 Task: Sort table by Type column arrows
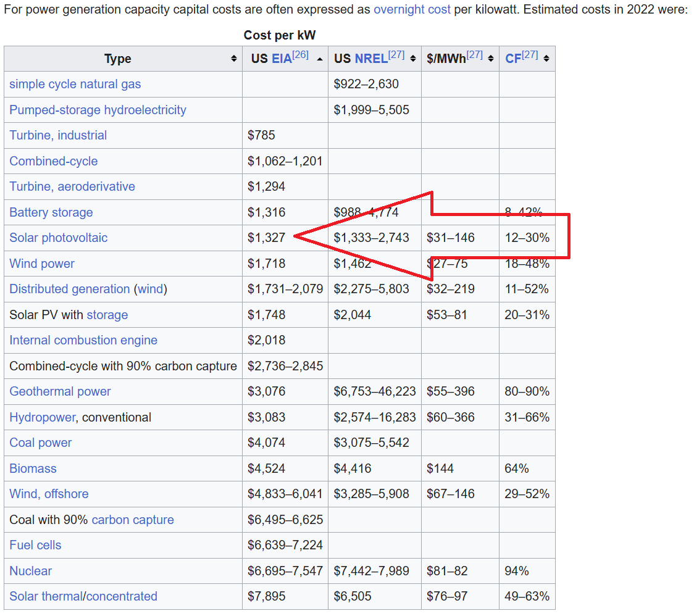pos(233,59)
